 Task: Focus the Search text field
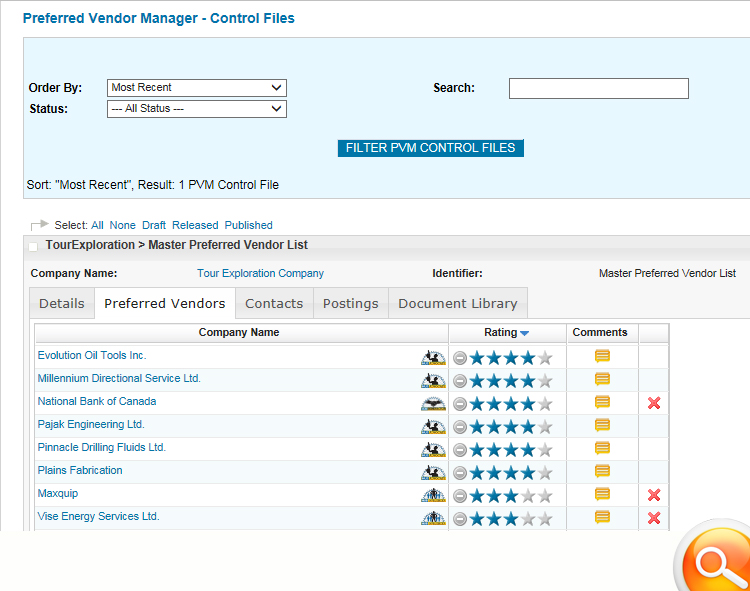coord(598,89)
